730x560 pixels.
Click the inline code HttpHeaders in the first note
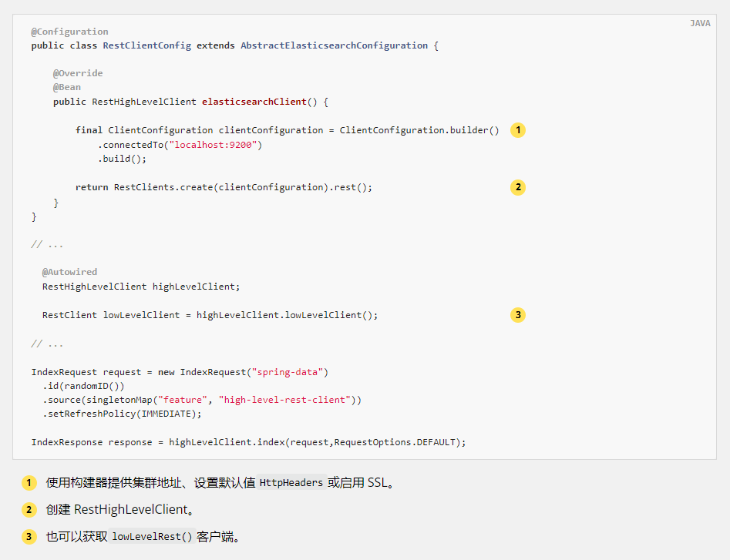(x=291, y=483)
